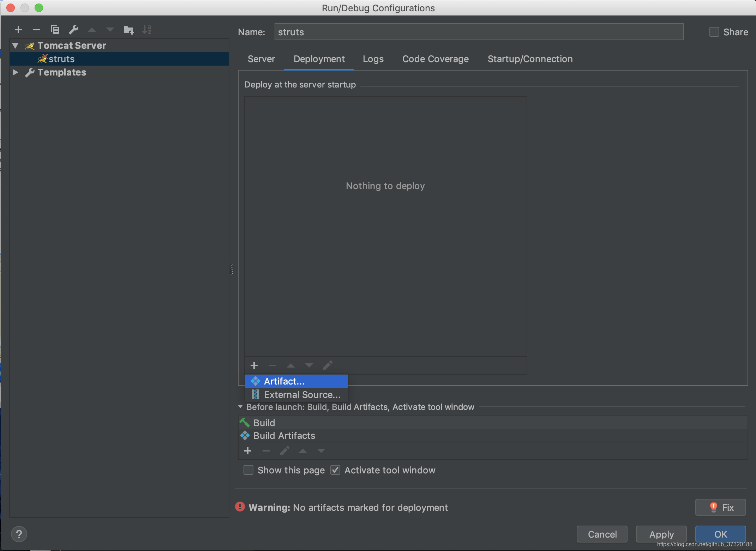This screenshot has height=551, width=756.
Task: Select Build Artifacts before launch task
Action: (x=493, y=436)
